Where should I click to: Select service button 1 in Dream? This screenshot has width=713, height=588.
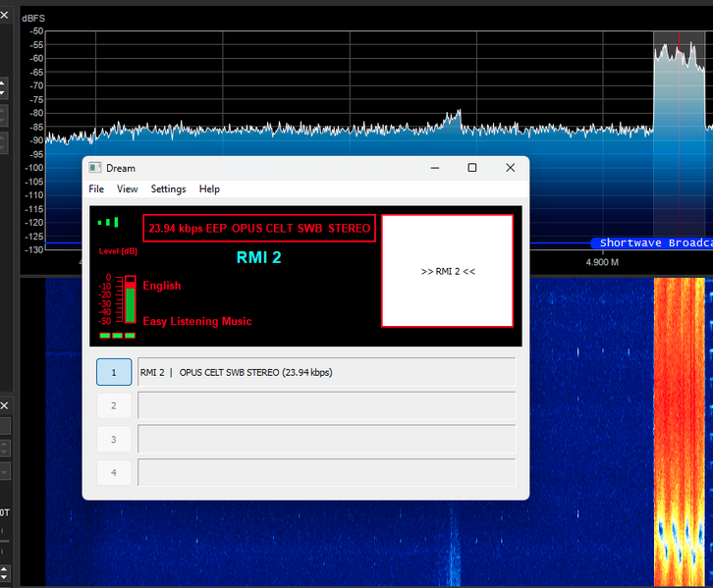pos(114,372)
